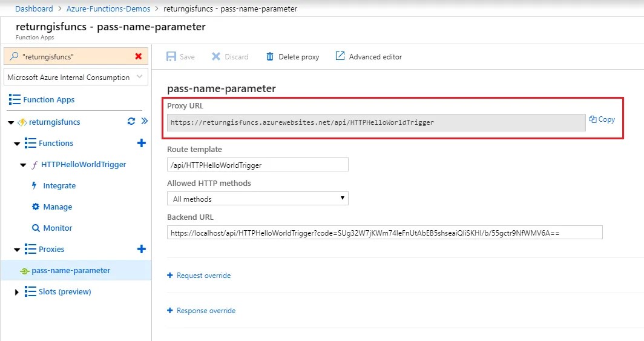Click the Monitor magnifier icon
The width and height of the screenshot is (644, 341).
[x=36, y=228]
